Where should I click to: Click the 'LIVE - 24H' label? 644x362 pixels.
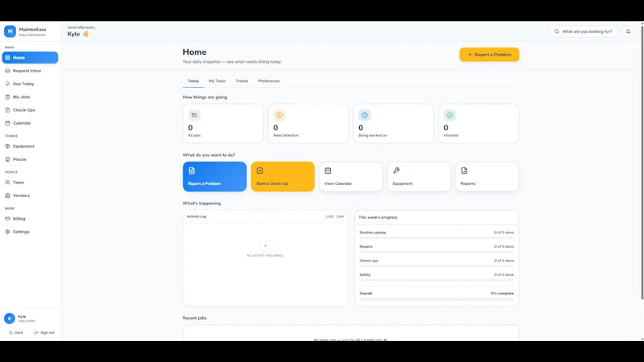[335, 216]
